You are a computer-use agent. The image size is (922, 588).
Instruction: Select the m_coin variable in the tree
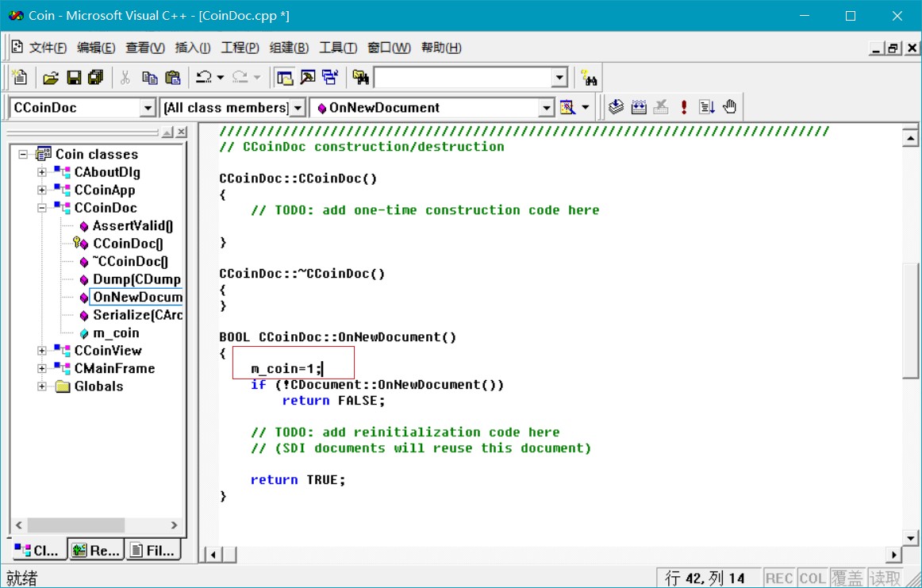[116, 332]
